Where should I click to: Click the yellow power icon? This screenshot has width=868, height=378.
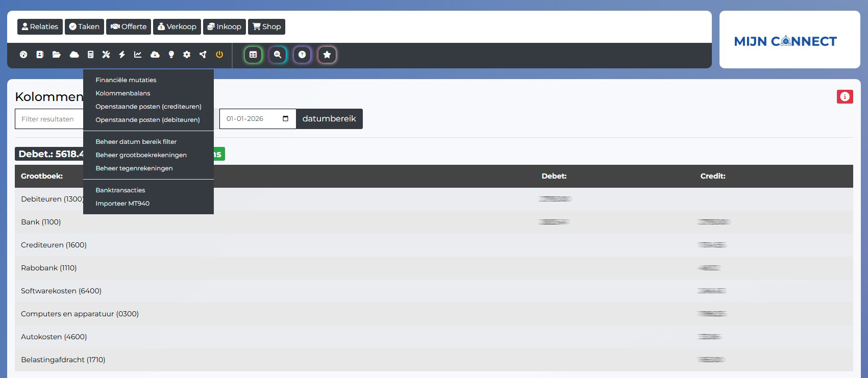click(219, 55)
